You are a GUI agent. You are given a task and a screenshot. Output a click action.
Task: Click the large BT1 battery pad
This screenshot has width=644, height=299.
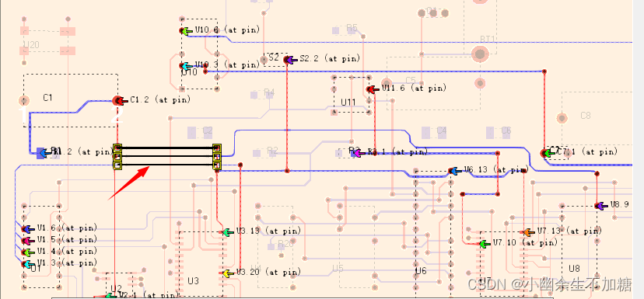click(x=479, y=54)
